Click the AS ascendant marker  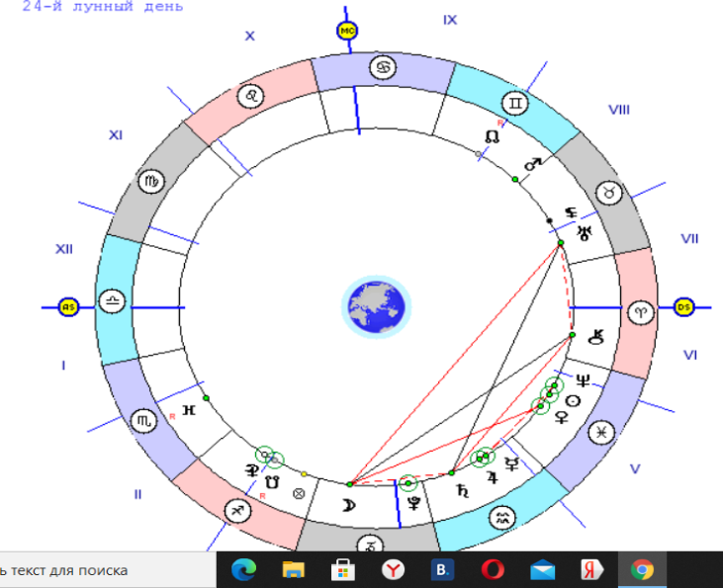pyautogui.click(x=68, y=307)
